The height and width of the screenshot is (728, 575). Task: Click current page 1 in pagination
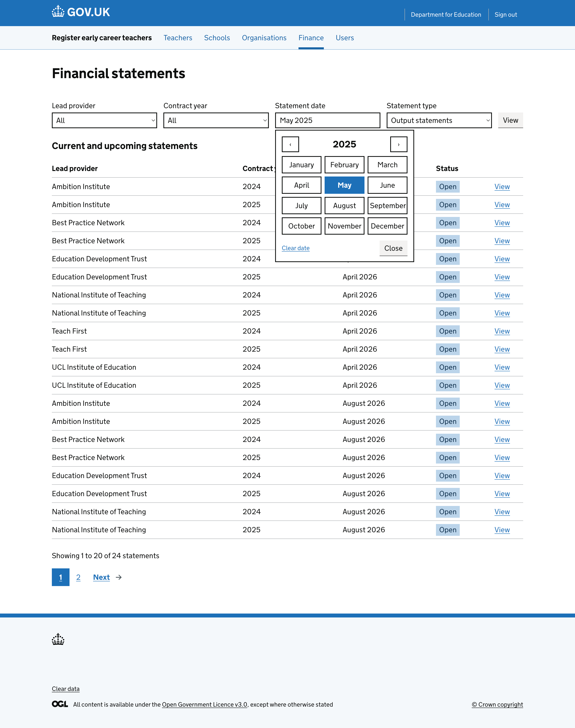(61, 577)
